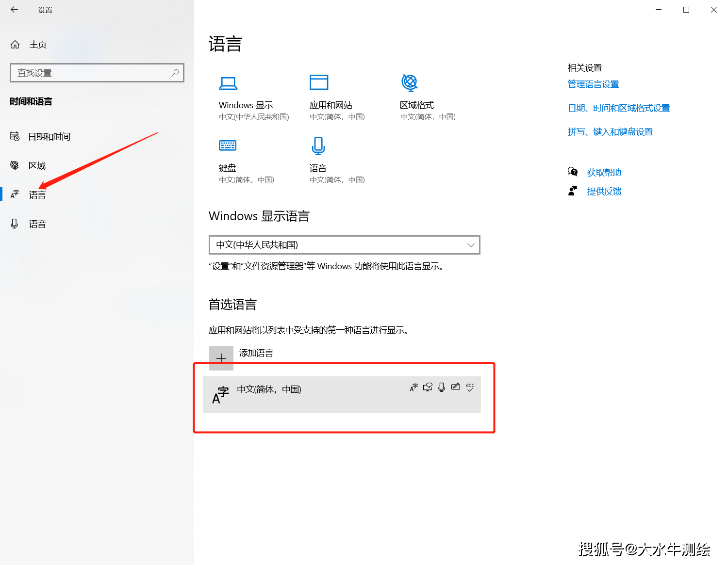Click the 提供反馈 person icon
Viewport: 728px width, 565px height.
point(573,191)
